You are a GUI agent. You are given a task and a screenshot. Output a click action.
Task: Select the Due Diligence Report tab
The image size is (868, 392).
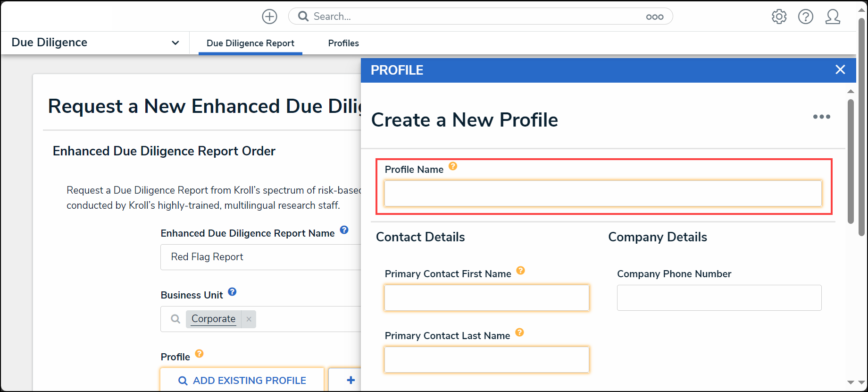point(250,43)
